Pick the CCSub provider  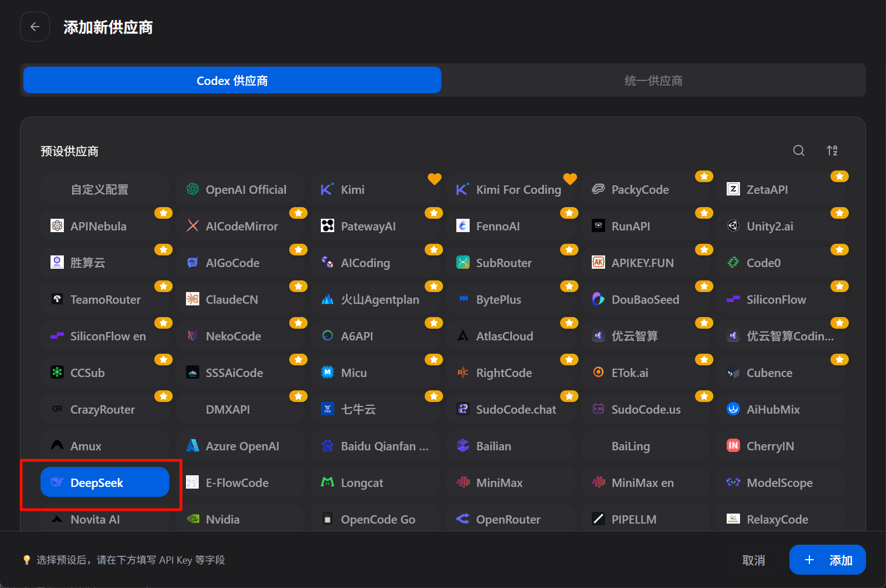(105, 373)
